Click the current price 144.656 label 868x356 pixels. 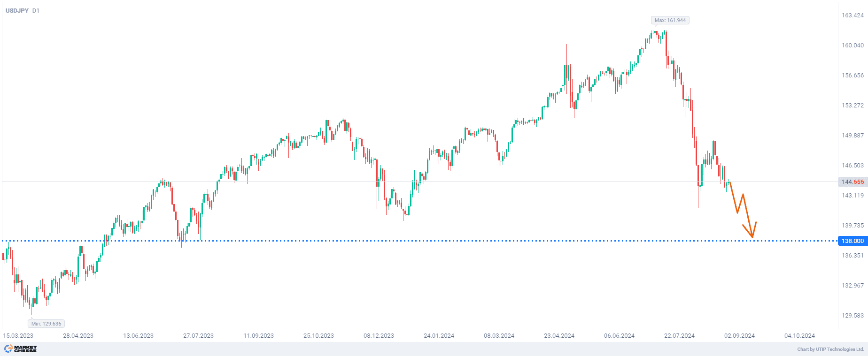click(x=852, y=182)
